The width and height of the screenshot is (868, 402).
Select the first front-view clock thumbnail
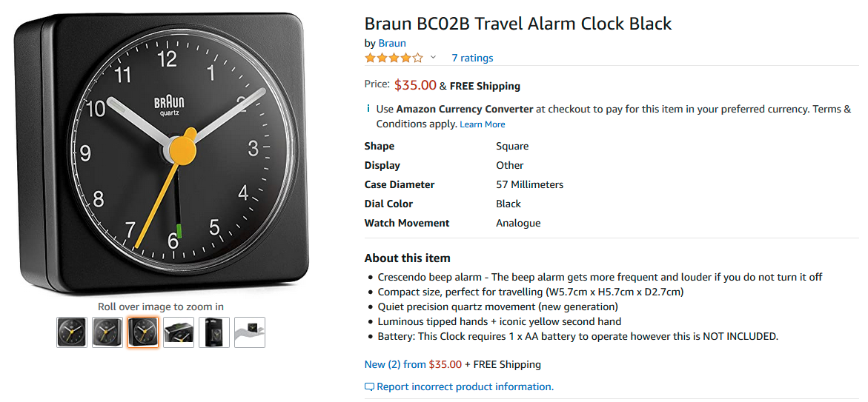72,332
